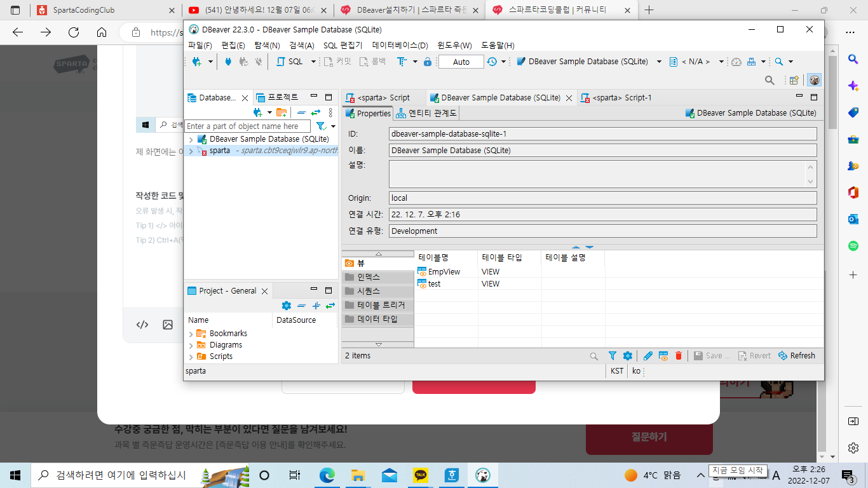Click gear settings icon in bottom toolbar
The width and height of the screenshot is (868, 488).
628,356
